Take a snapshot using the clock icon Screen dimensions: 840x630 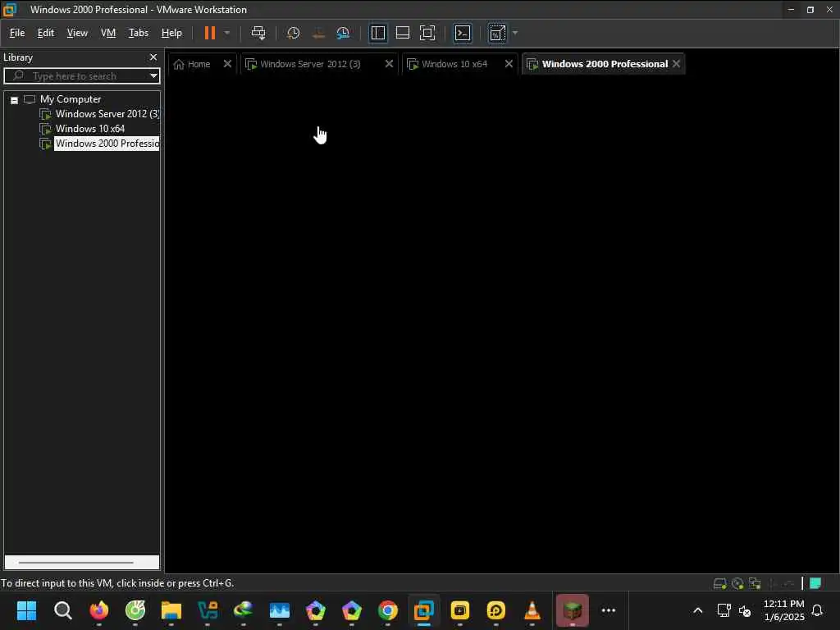tap(293, 33)
